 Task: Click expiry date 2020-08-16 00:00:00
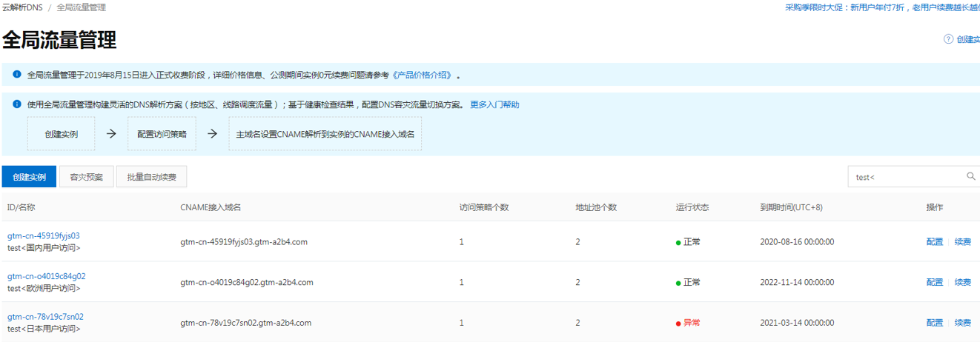(x=797, y=242)
